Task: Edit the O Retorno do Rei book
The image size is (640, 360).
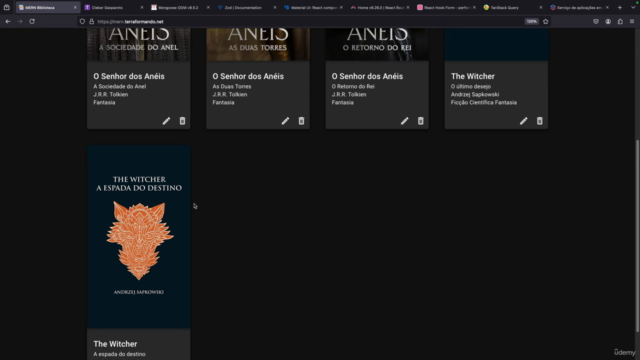Action: point(404,121)
